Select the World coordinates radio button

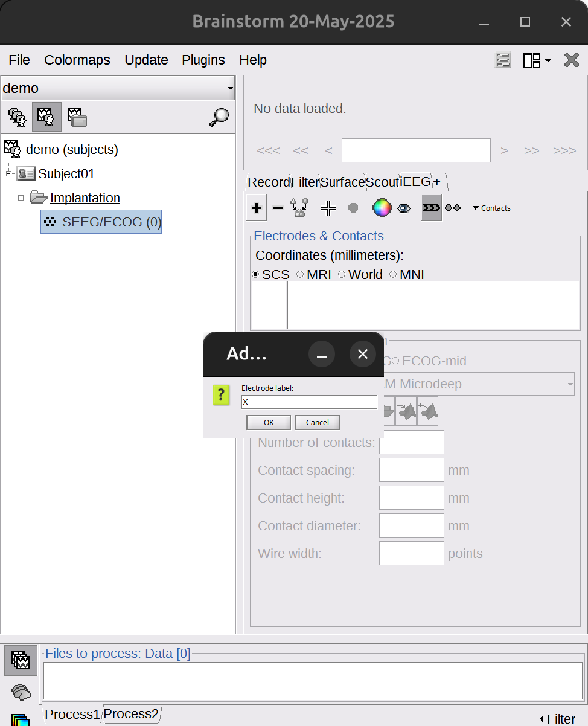coord(360,274)
